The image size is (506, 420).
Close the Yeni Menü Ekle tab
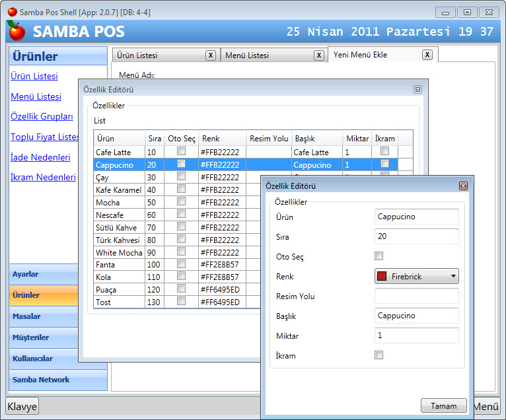coord(427,55)
